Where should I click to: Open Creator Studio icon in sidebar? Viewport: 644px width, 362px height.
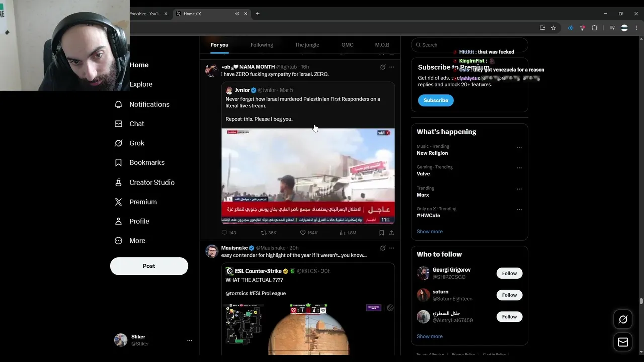(x=118, y=183)
